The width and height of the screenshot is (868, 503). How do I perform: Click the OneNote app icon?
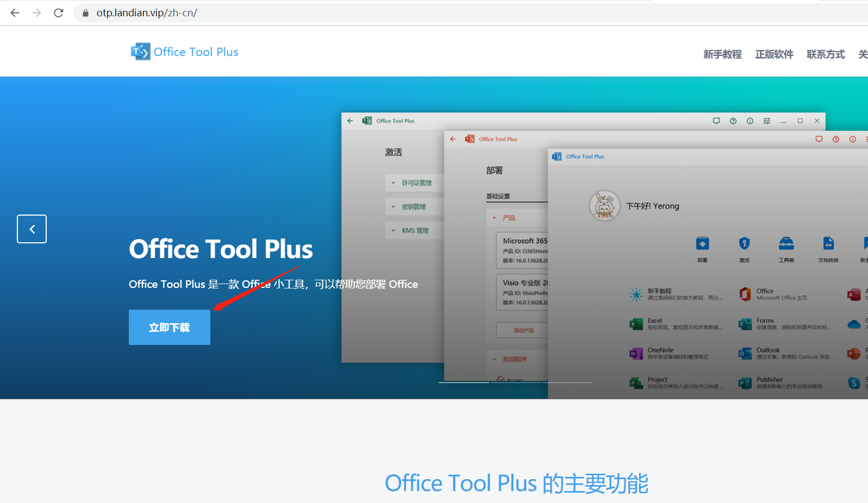[636, 354]
